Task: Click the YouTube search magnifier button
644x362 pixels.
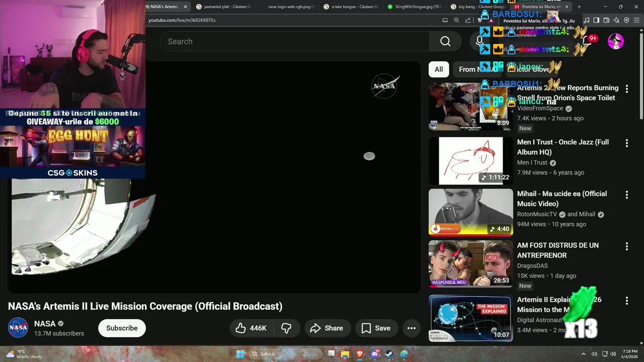Action: pyautogui.click(x=445, y=41)
